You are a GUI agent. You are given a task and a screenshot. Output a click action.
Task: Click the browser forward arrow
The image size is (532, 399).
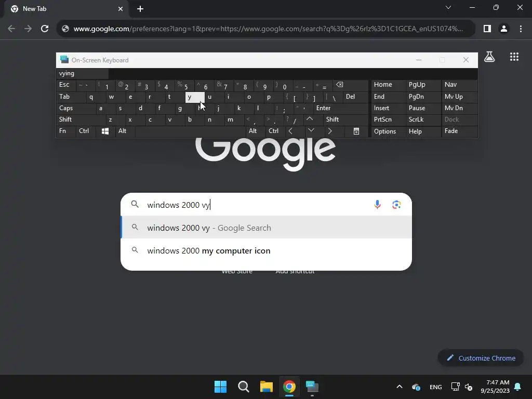pos(28,29)
